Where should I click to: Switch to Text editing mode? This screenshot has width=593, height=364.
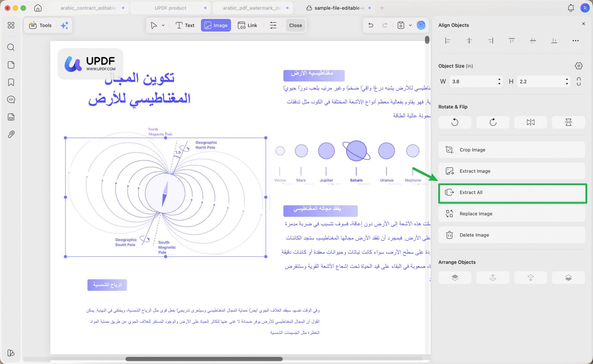(185, 25)
